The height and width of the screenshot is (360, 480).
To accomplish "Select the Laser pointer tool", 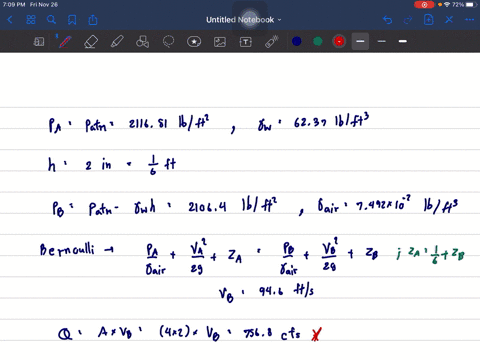I will pos(272,42).
